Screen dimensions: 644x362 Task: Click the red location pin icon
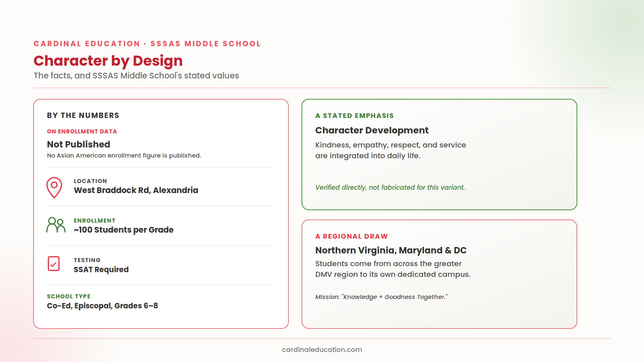(x=54, y=187)
